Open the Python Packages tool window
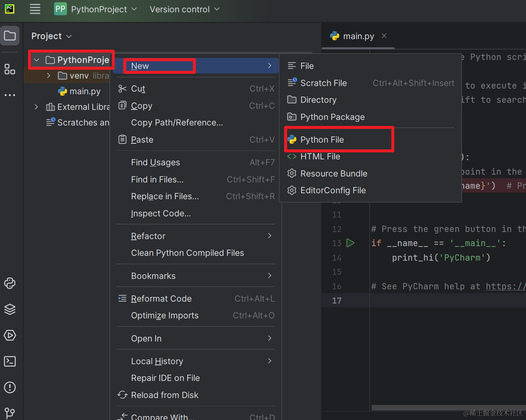This screenshot has height=420, width=526. click(x=10, y=309)
